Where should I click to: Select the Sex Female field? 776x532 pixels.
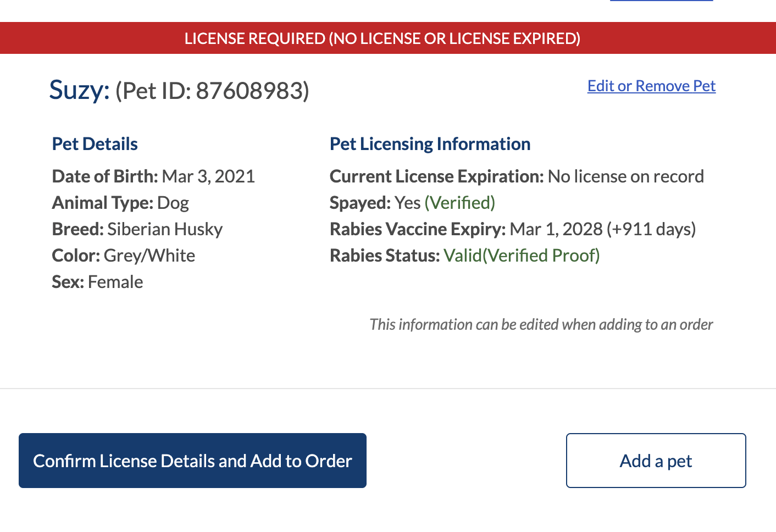[97, 281]
